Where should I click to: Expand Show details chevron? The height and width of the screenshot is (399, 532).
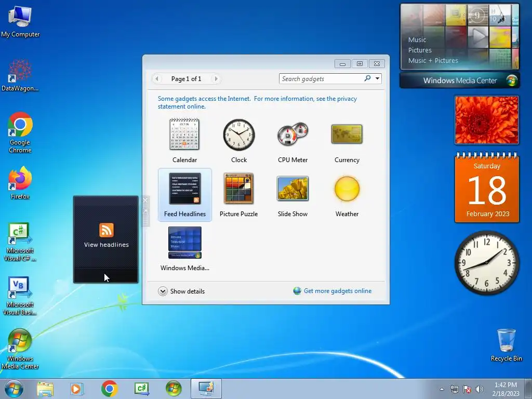click(x=163, y=291)
